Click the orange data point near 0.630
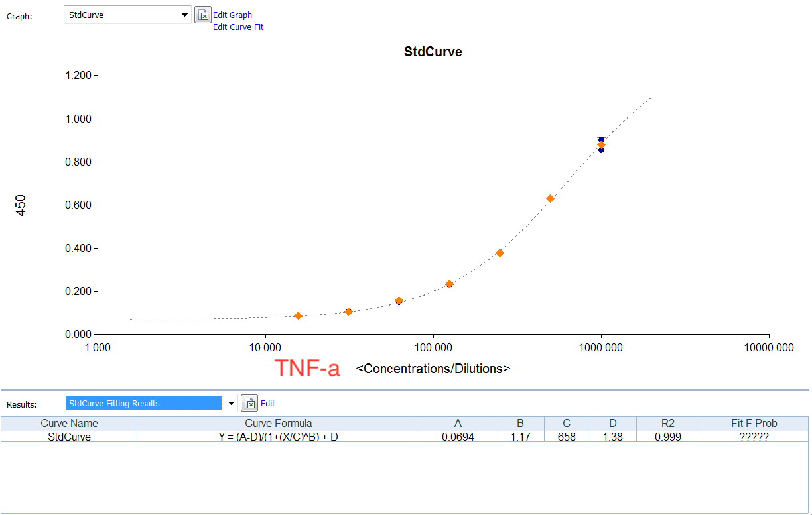 point(550,199)
